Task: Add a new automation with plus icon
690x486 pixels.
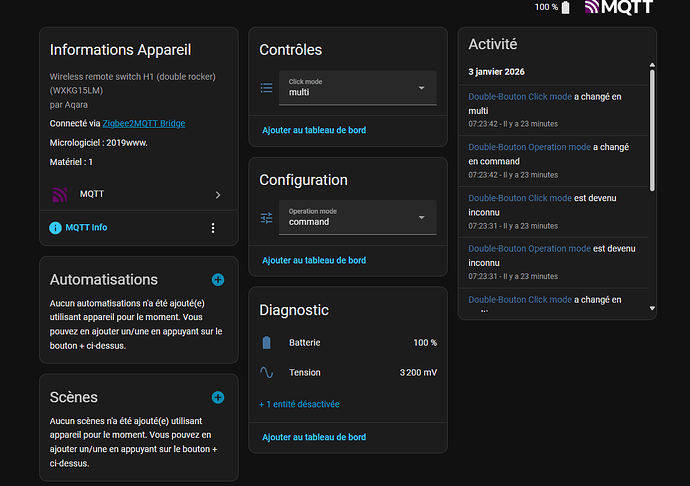Action: pos(218,280)
